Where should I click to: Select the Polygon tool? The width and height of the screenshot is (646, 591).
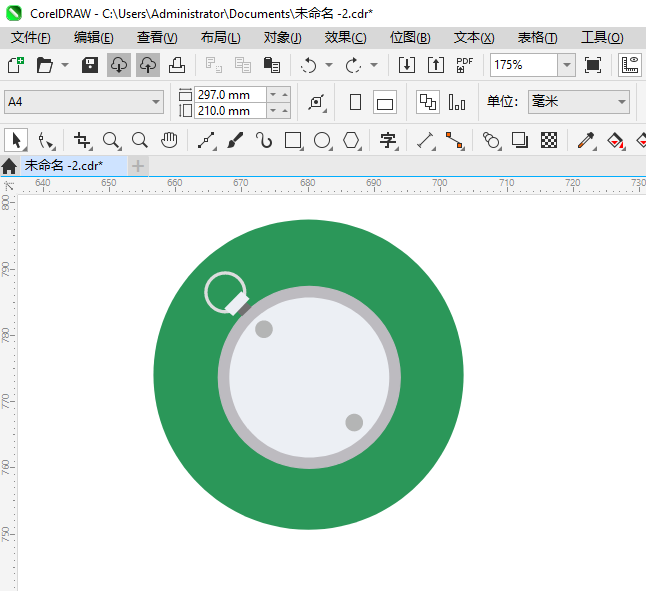[351, 140]
